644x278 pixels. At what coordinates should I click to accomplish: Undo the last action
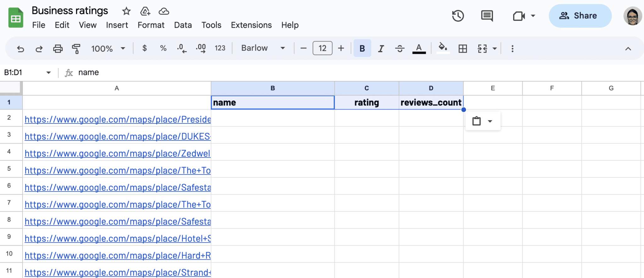[20, 48]
